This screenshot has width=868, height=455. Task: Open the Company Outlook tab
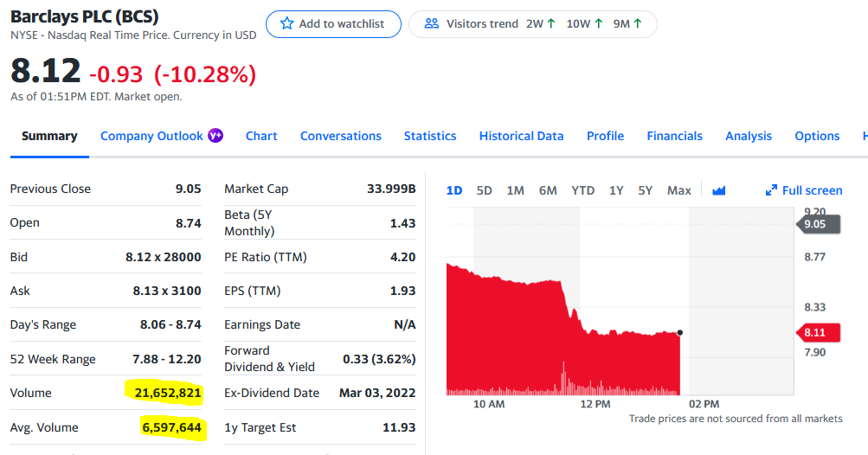[x=151, y=136]
